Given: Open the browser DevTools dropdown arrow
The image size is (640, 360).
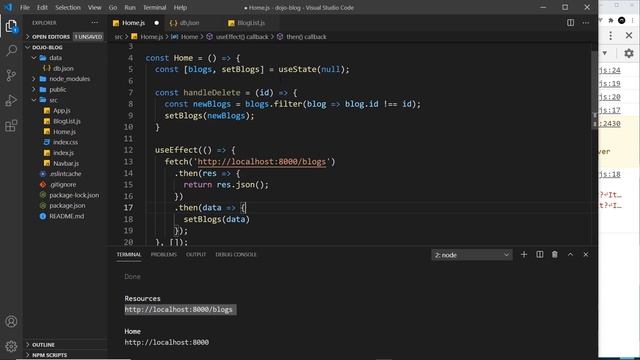Looking at the screenshot, I should (604, 53).
